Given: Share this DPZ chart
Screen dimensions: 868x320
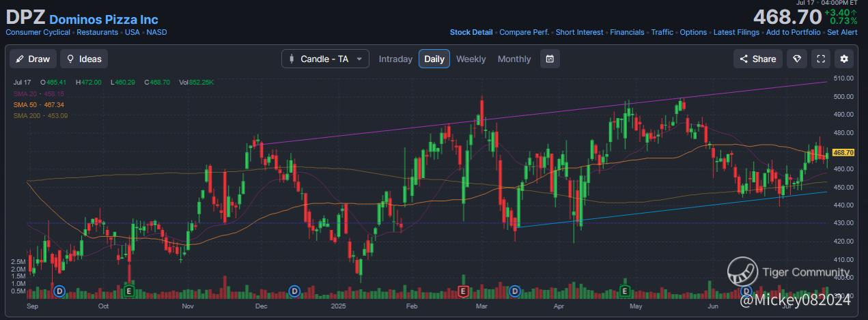Looking at the screenshot, I should tap(758, 59).
